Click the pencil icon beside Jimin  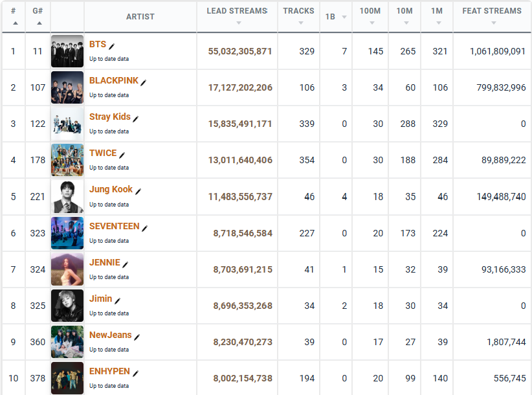118,300
